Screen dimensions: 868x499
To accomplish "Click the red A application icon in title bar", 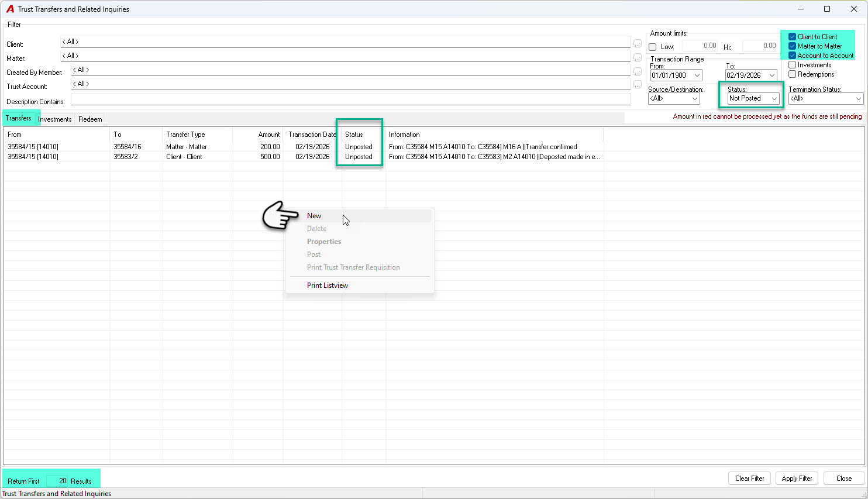I will 10,9.
